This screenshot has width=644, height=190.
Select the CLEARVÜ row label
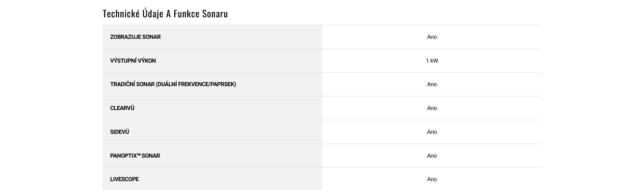coord(122,108)
